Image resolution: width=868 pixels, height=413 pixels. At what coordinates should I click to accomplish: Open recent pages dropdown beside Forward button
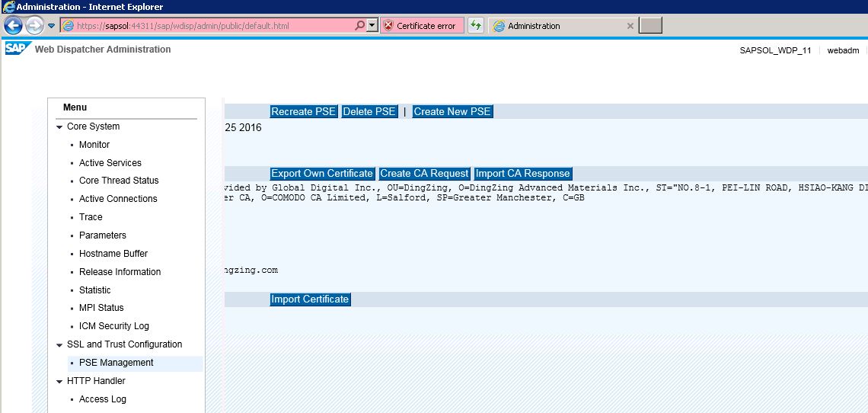51,26
